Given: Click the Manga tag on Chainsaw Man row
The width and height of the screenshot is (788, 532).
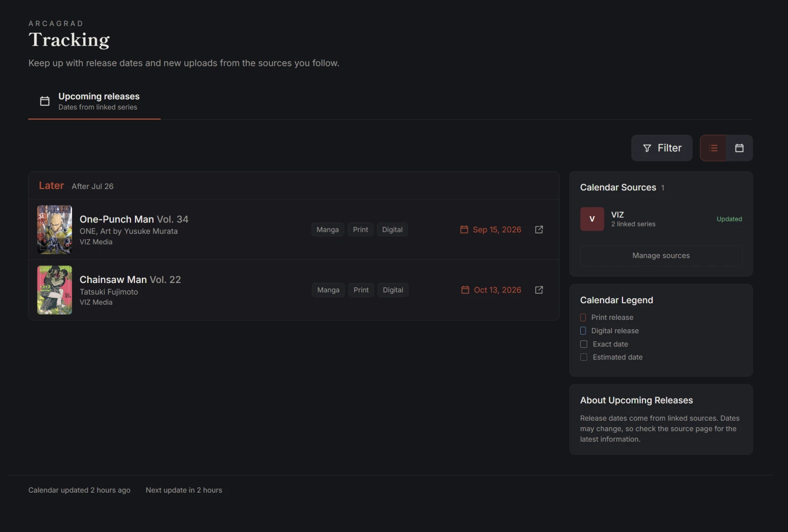Looking at the screenshot, I should click(328, 290).
